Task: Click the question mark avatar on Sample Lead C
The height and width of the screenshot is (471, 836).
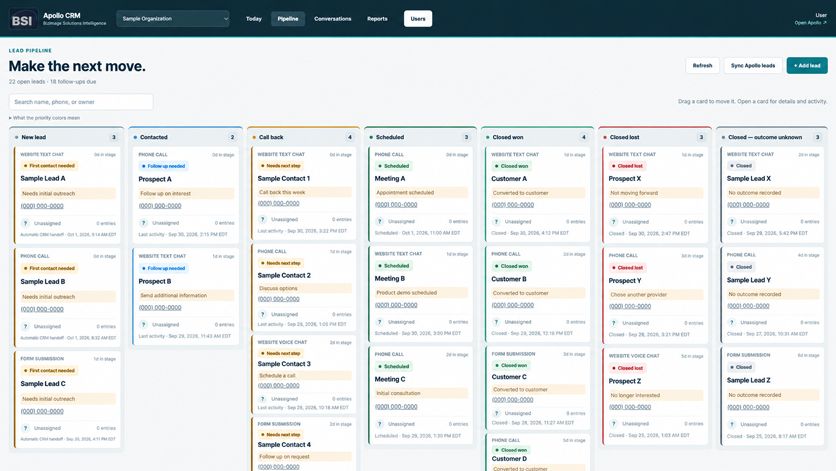Action: pos(25,428)
